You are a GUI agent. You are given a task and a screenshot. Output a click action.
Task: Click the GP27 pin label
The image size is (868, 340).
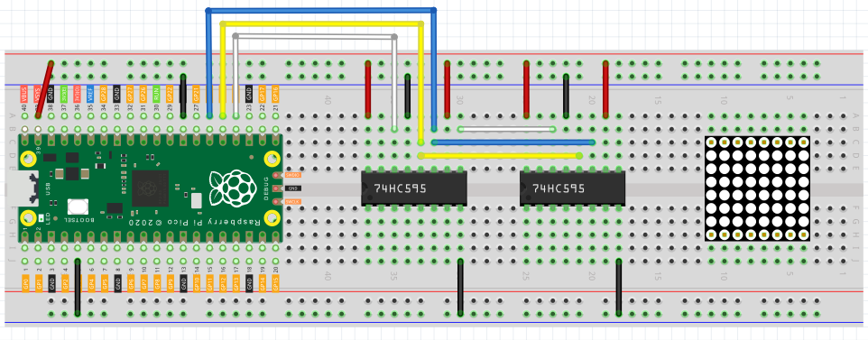(130, 94)
